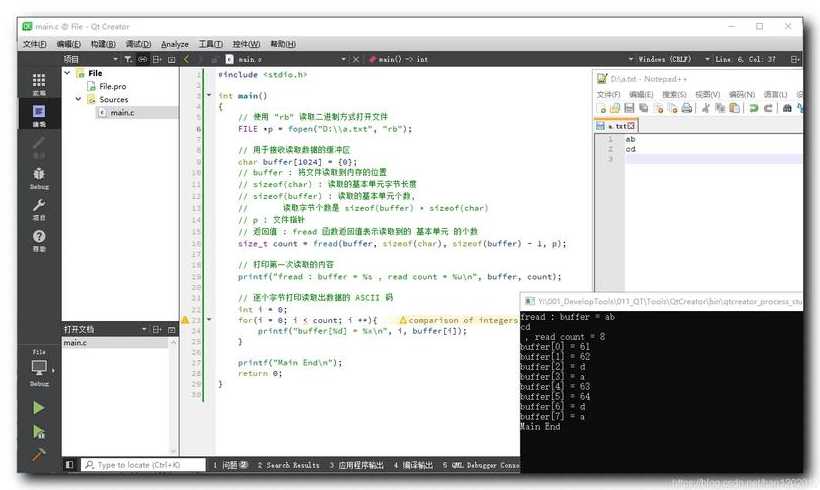Open Search Results output pane
Screen dimensions: 820x490
[x=288, y=465]
